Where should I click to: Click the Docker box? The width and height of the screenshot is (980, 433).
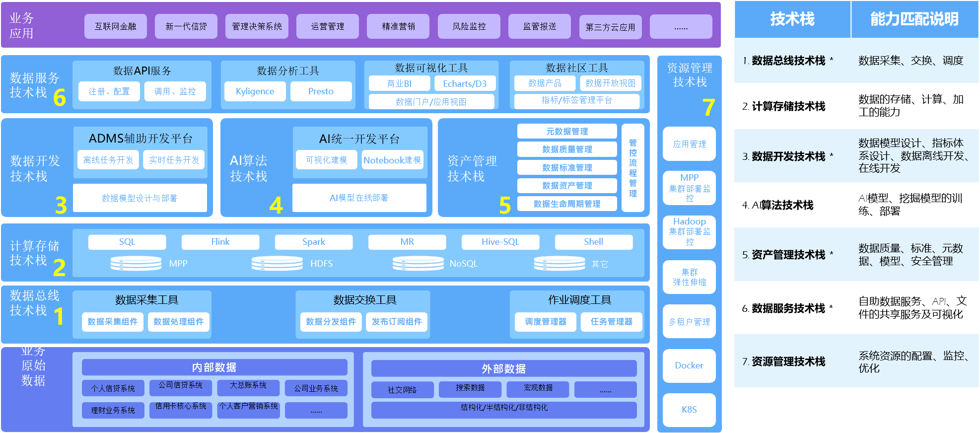click(690, 365)
